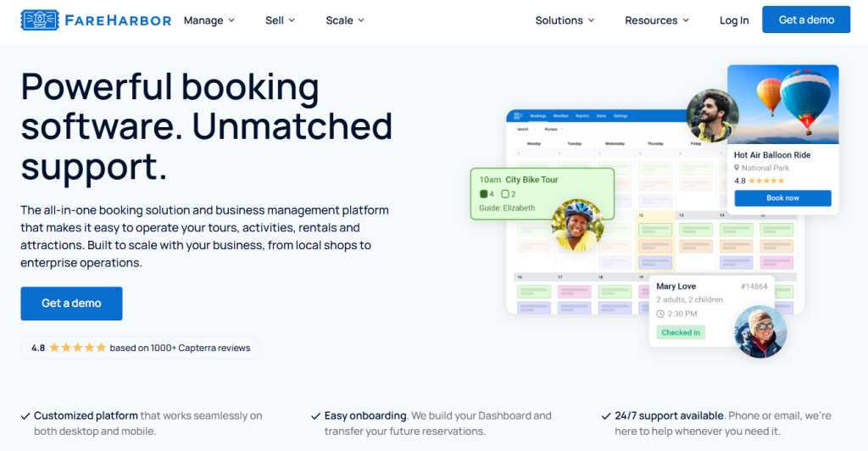Open the Manage menu
Screen dimensions: 868x451
tap(209, 20)
